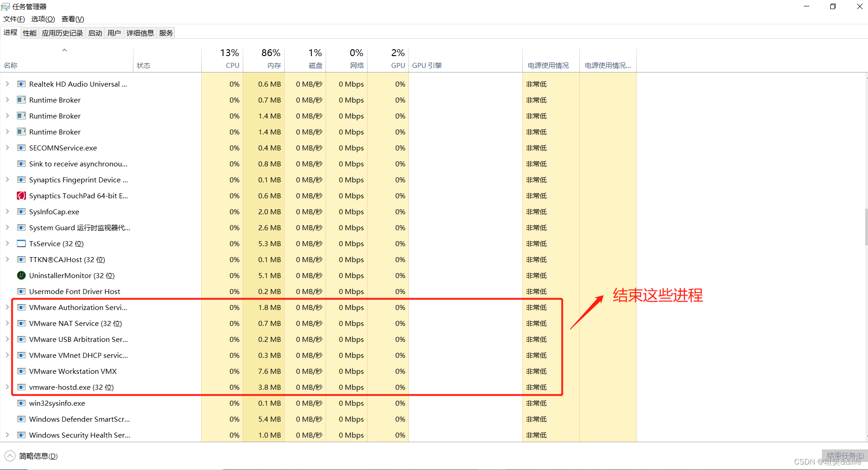Click the SECOMNService.exe process icon
868x470 pixels.
tap(21, 148)
